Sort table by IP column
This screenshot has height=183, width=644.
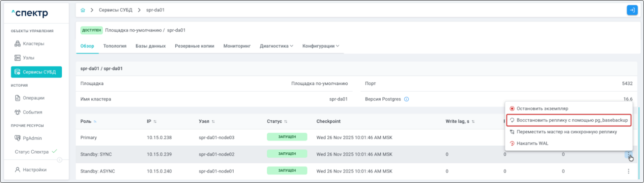(155, 122)
